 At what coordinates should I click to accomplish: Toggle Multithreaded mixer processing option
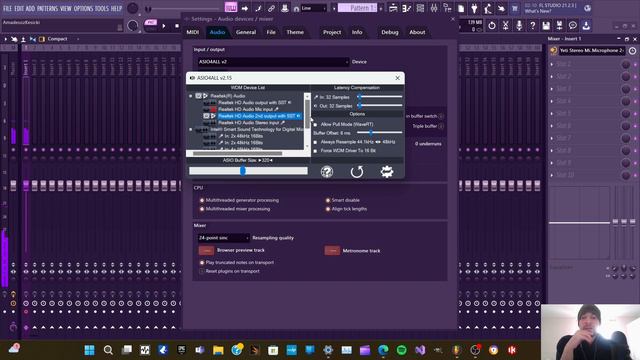pos(202,209)
